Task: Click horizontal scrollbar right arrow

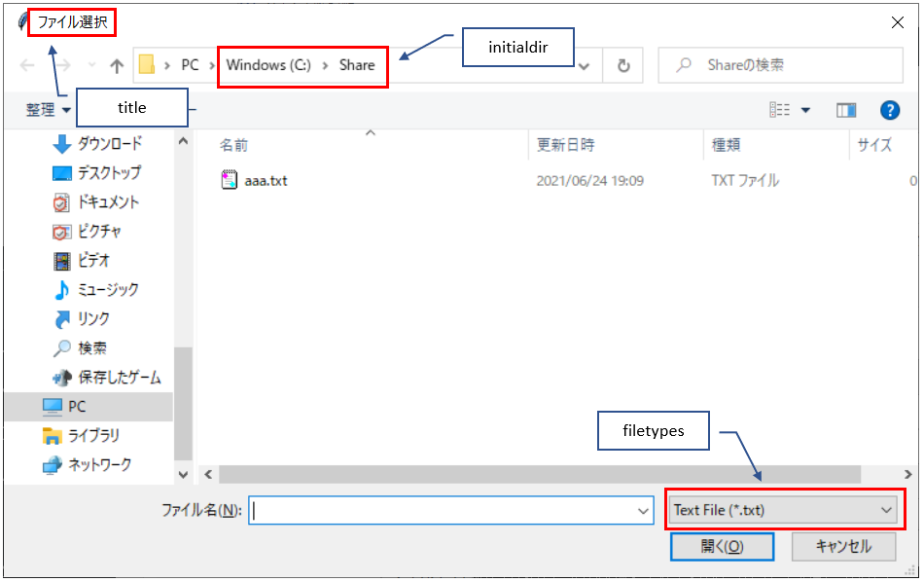Action: (x=908, y=474)
